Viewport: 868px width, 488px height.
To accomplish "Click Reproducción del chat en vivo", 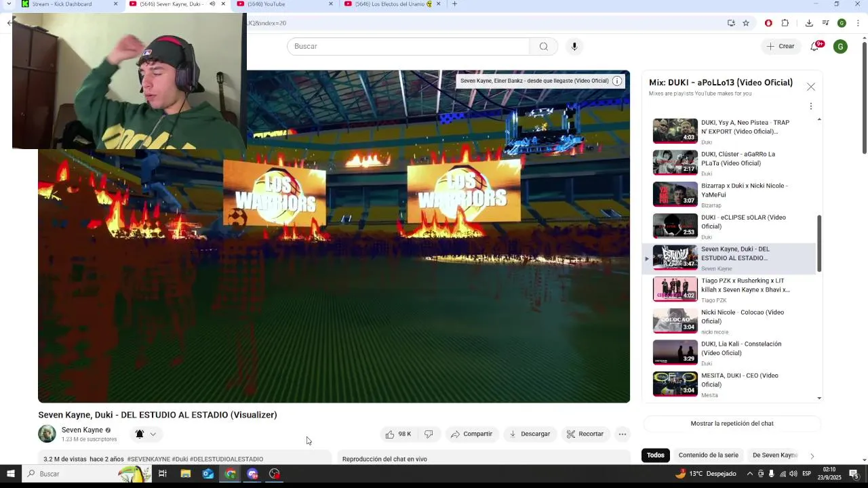I will tap(384, 459).
